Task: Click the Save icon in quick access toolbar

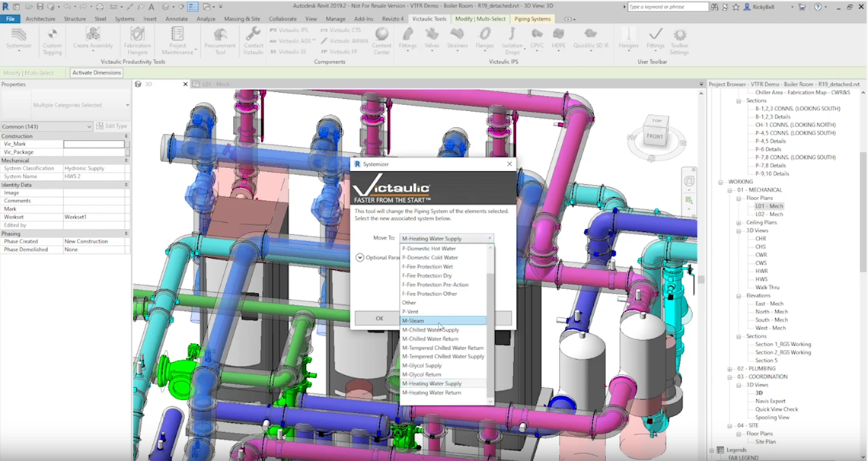Action: [40, 7]
